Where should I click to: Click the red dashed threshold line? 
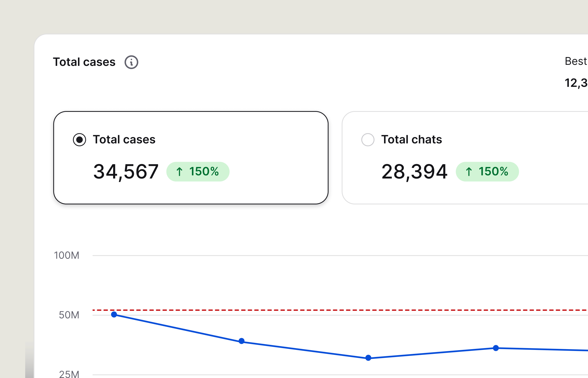[340, 310]
